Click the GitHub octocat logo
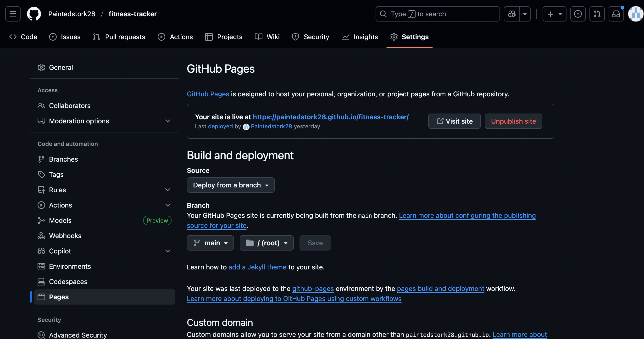The image size is (644, 339). coord(34,14)
